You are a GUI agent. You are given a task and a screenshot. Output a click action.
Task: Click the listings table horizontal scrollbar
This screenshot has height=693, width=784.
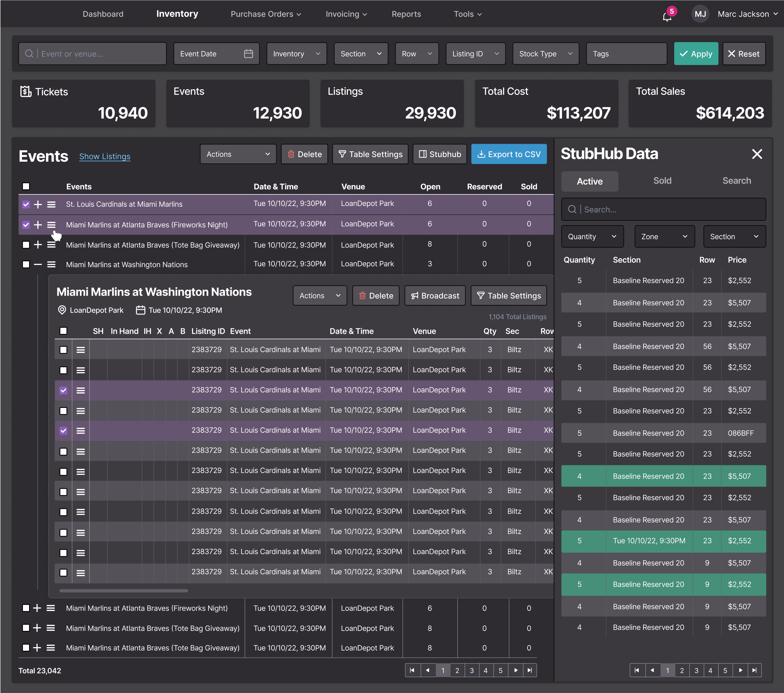tap(123, 591)
